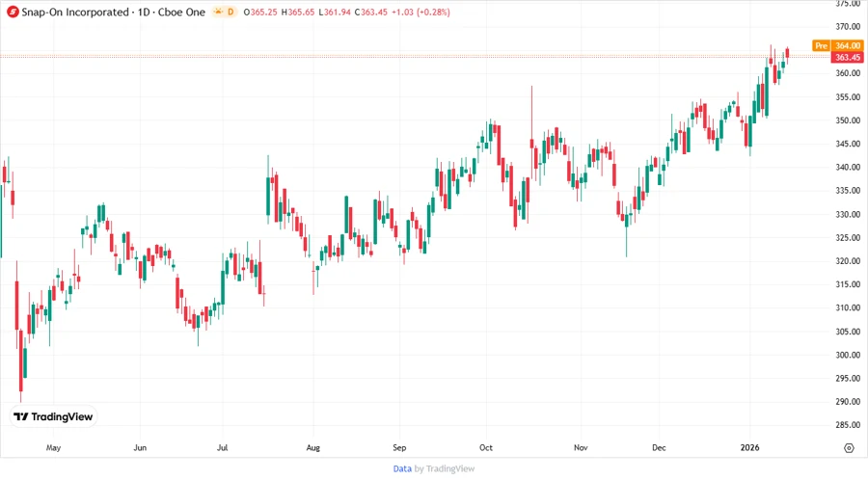
Task: Click the Oct label on time axis
Action: [485, 447]
